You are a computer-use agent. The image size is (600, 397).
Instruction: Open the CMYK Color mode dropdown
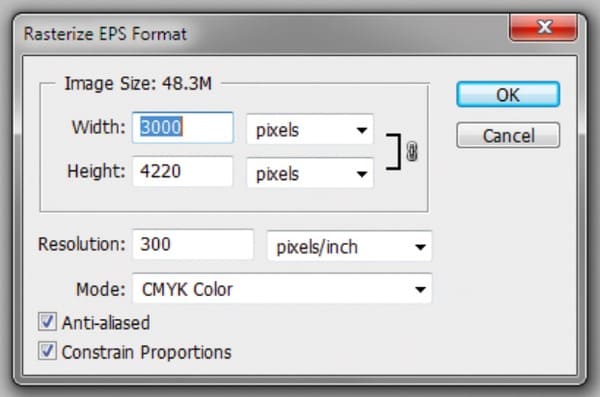click(282, 289)
